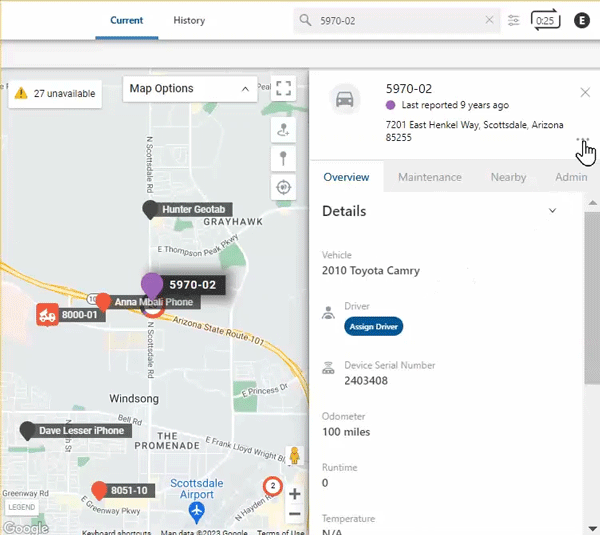Click the add zone map tool icon
Screen dimensions: 600x535
click(283, 130)
